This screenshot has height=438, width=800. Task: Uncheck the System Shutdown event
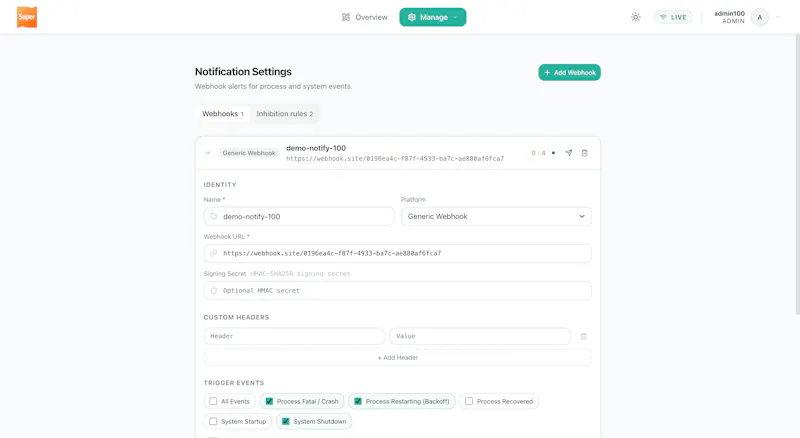286,421
